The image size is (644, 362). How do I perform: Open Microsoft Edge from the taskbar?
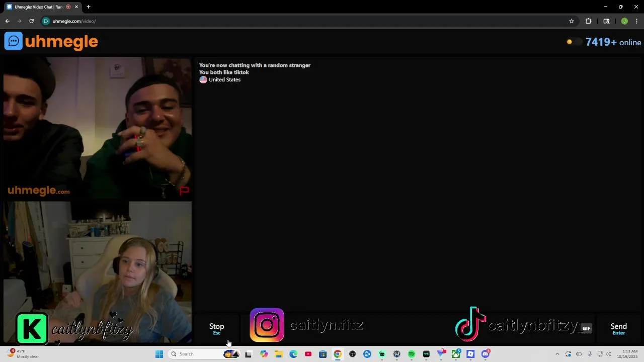pos(293,354)
